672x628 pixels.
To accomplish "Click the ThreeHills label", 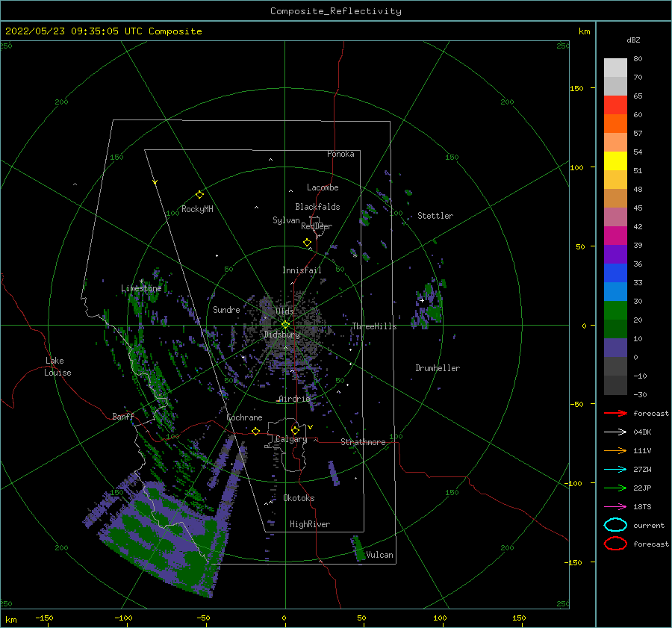I will pos(374,326).
